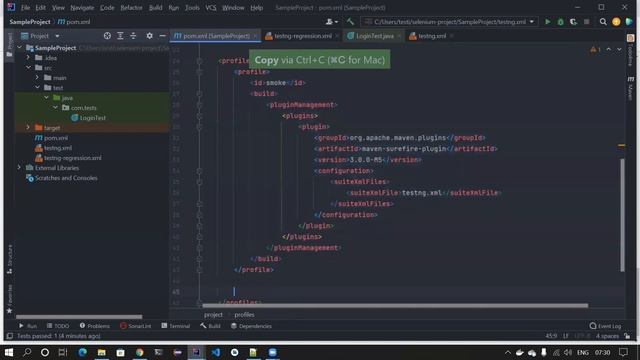The height and width of the screenshot is (360, 640).
Task: Click the 45:9 cursor position status
Action: click(551, 336)
